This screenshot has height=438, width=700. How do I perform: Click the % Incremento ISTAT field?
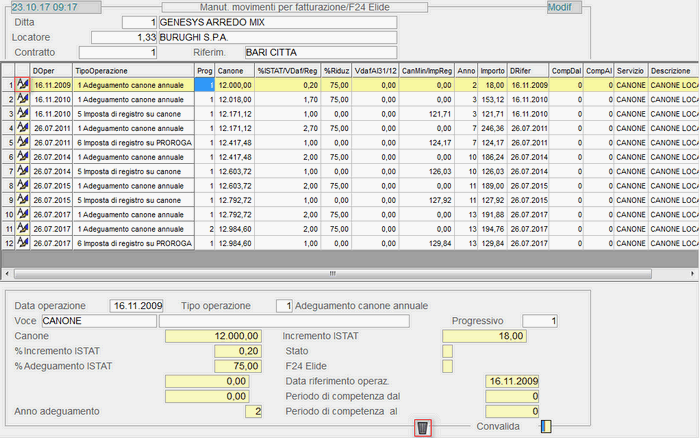point(238,351)
